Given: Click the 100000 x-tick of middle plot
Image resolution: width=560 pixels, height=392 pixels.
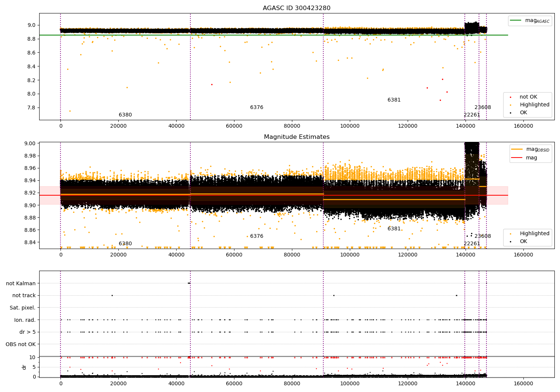Looking at the screenshot, I should tap(350, 255).
